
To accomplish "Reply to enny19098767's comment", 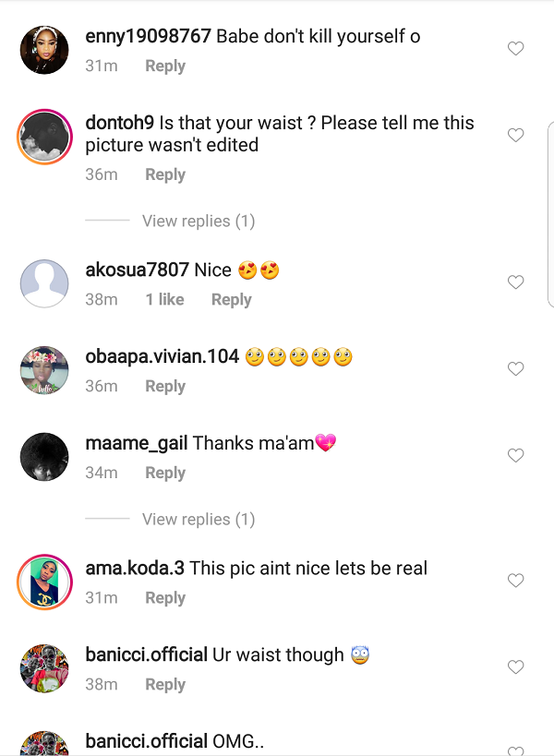I will click(x=165, y=66).
